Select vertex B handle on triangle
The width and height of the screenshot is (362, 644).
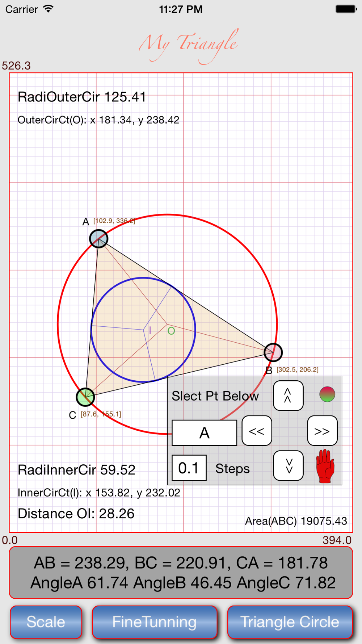(273, 352)
